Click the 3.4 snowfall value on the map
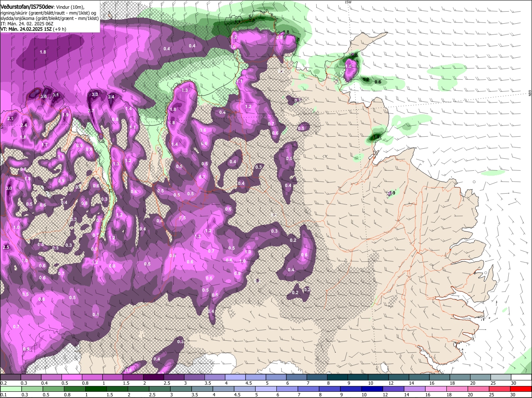Viewport: 532px width, 398px height. 111,97
